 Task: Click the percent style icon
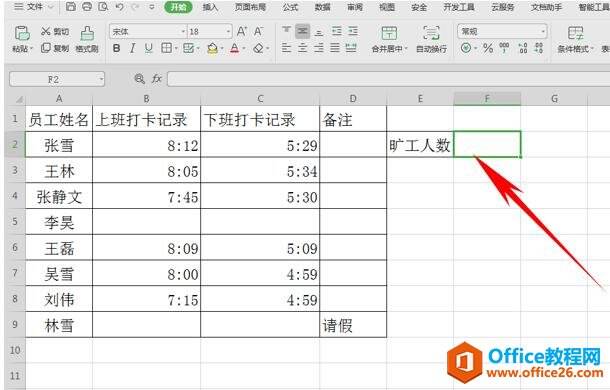[x=488, y=49]
